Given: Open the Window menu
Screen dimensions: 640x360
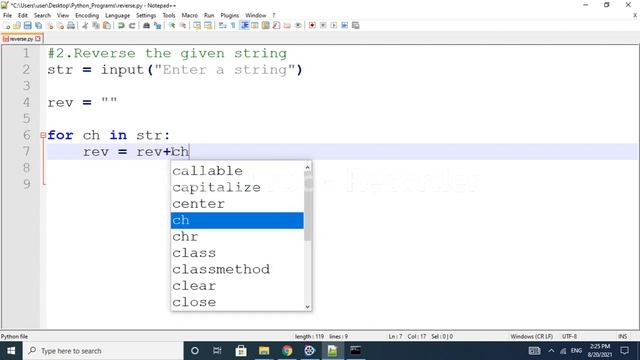Looking at the screenshot, I should click(256, 15).
